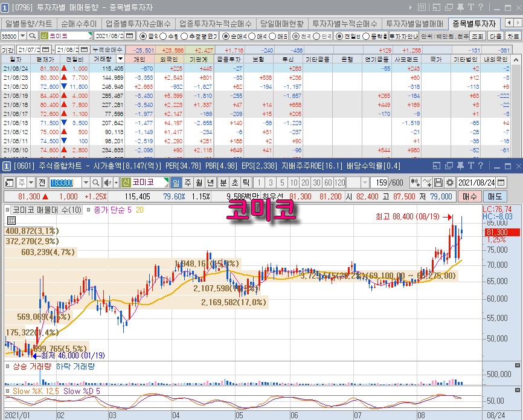This screenshot has height=420, width=523.
Task: Click the grid table icon below 매물대 label
Action: 11,221
